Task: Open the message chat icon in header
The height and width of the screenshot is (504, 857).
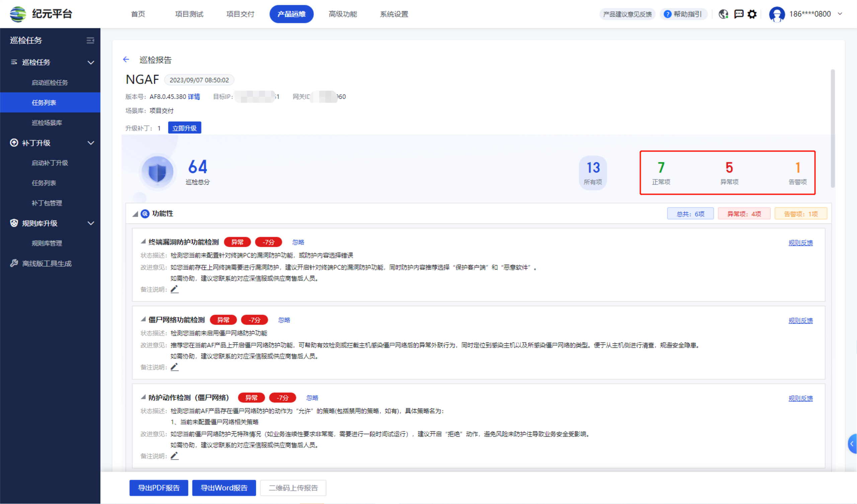Action: point(739,14)
